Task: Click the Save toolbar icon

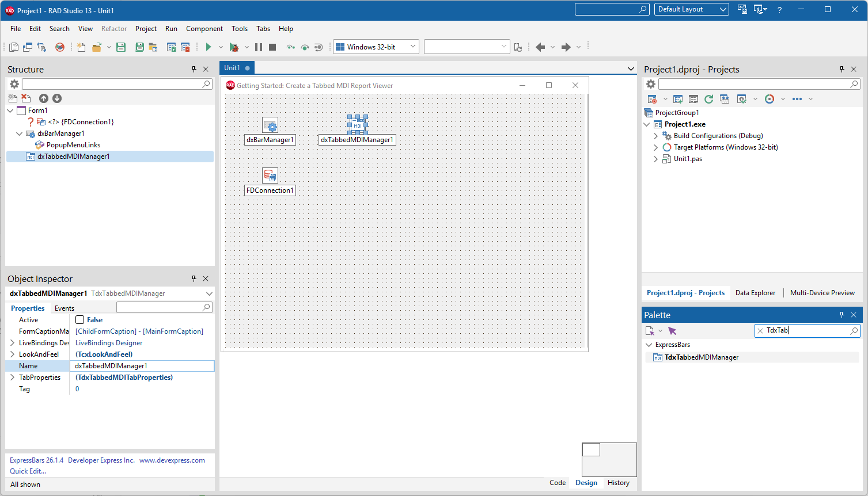Action: pyautogui.click(x=121, y=47)
